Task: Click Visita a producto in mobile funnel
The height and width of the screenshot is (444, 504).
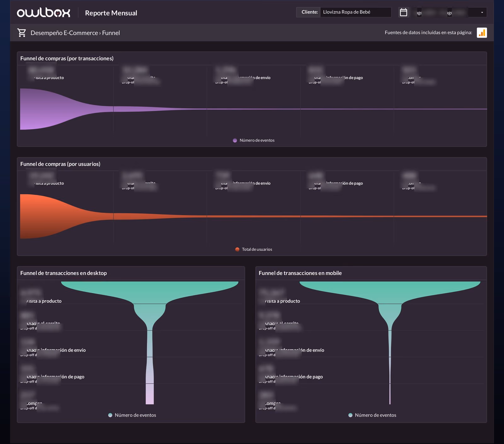Action: click(x=282, y=301)
